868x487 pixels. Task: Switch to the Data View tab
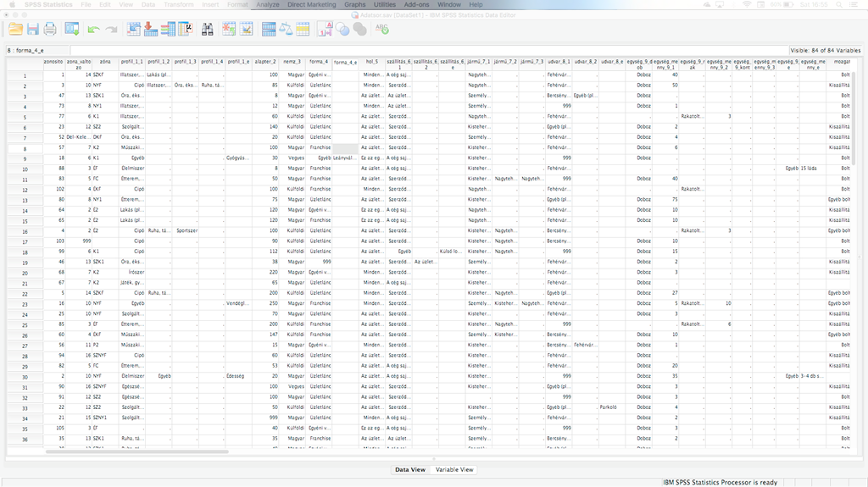(410, 469)
